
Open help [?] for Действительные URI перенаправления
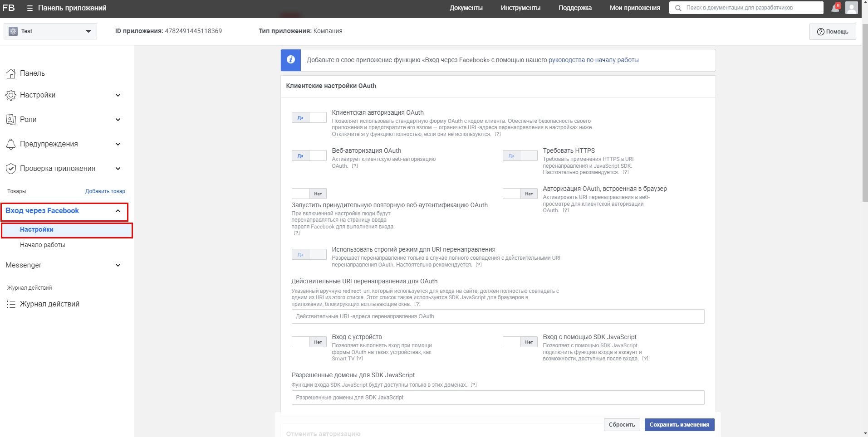[x=417, y=304]
